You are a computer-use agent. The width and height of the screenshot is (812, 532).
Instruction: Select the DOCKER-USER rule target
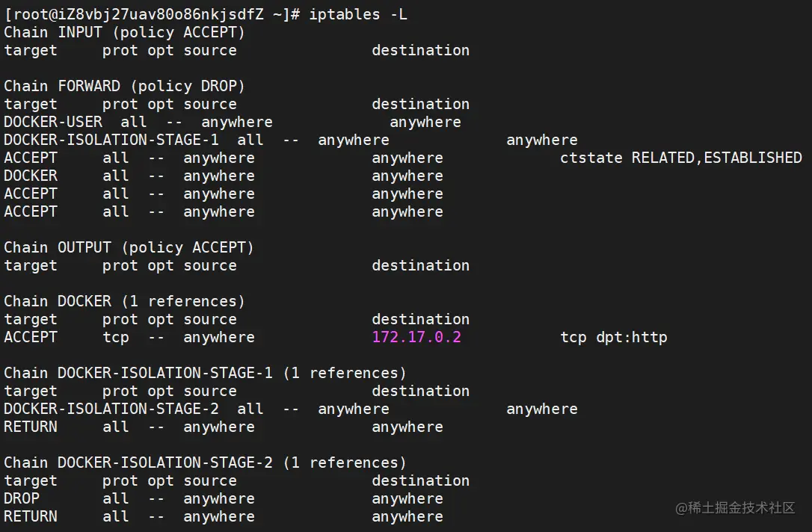pyautogui.click(x=53, y=122)
